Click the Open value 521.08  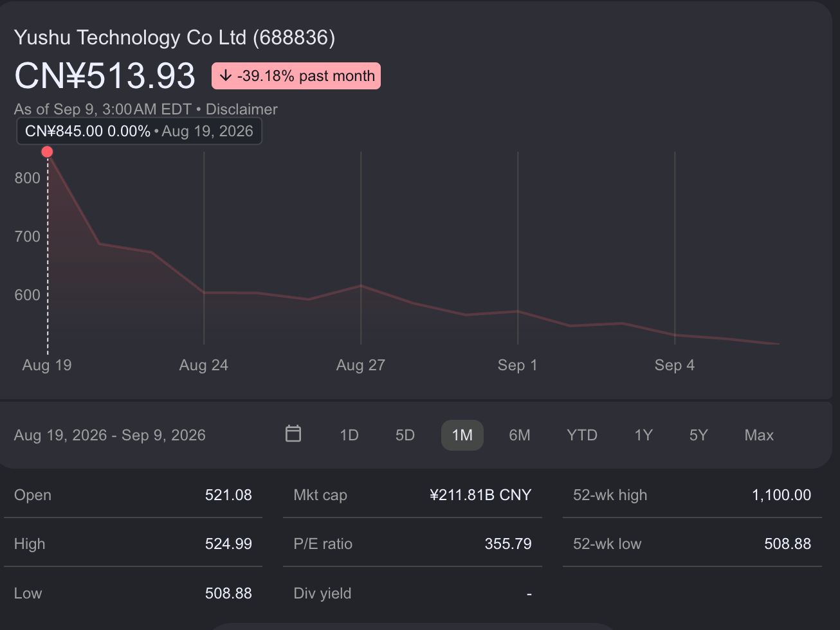pyautogui.click(x=228, y=495)
